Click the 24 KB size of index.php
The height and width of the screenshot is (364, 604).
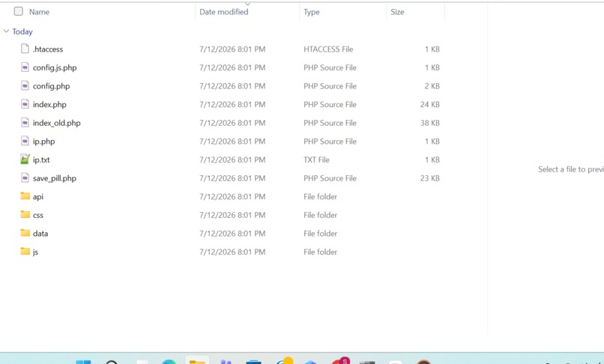coord(430,104)
